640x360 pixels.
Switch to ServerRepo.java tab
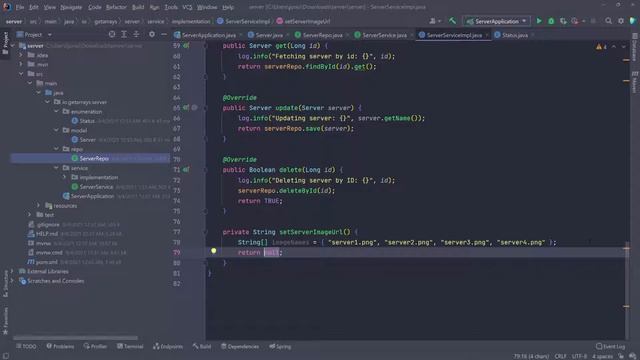[x=321, y=35]
